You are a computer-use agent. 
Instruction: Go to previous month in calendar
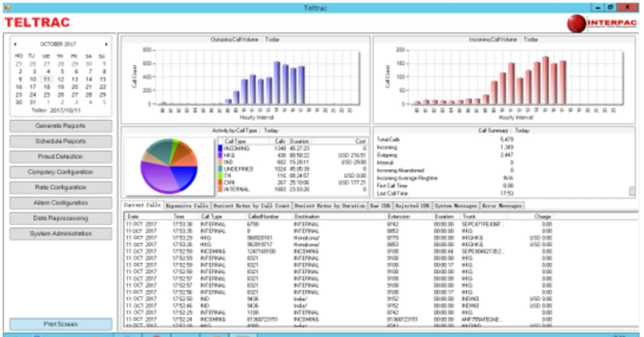tap(15, 44)
